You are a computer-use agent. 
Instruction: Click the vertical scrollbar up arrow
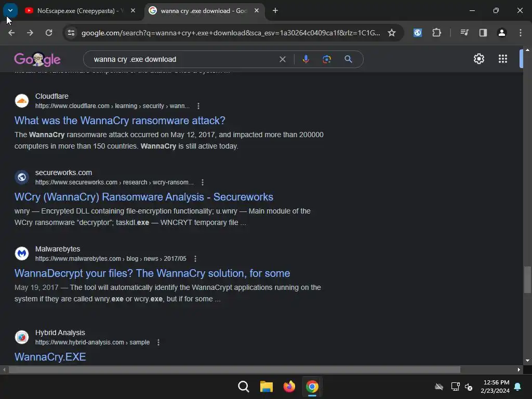[x=527, y=50]
